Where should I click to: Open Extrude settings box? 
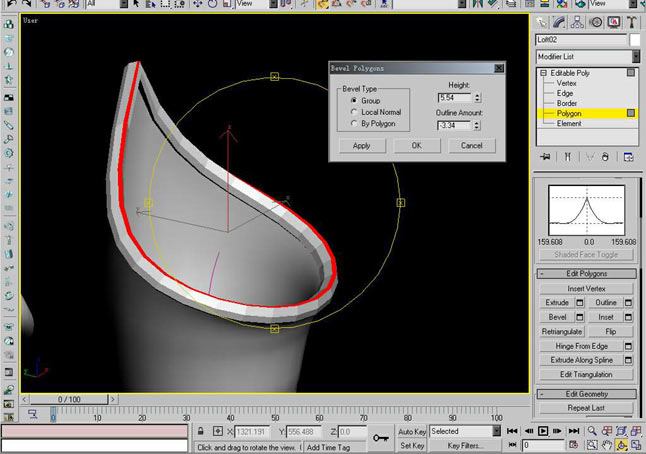coord(580,302)
